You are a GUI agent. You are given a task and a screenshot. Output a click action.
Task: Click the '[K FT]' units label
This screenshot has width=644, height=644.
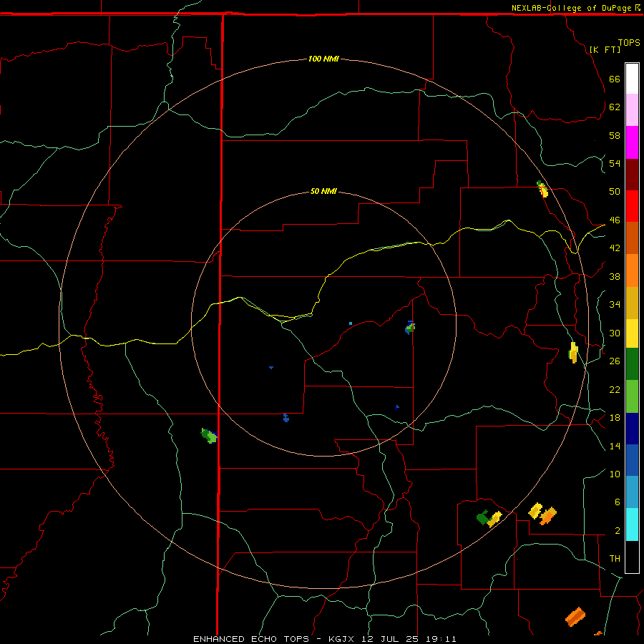click(605, 49)
